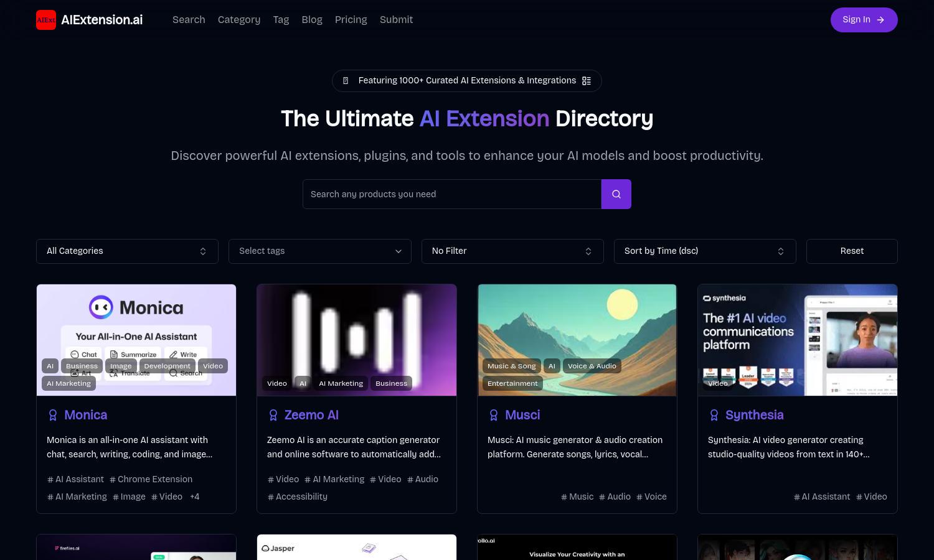Open the Synthesia title link
This screenshot has width=934, height=560.
click(755, 415)
